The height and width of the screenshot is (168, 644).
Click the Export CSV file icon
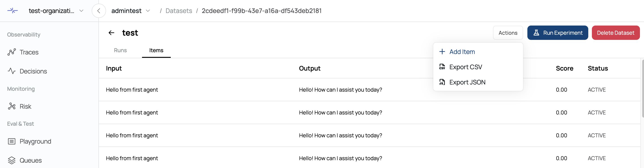(442, 67)
